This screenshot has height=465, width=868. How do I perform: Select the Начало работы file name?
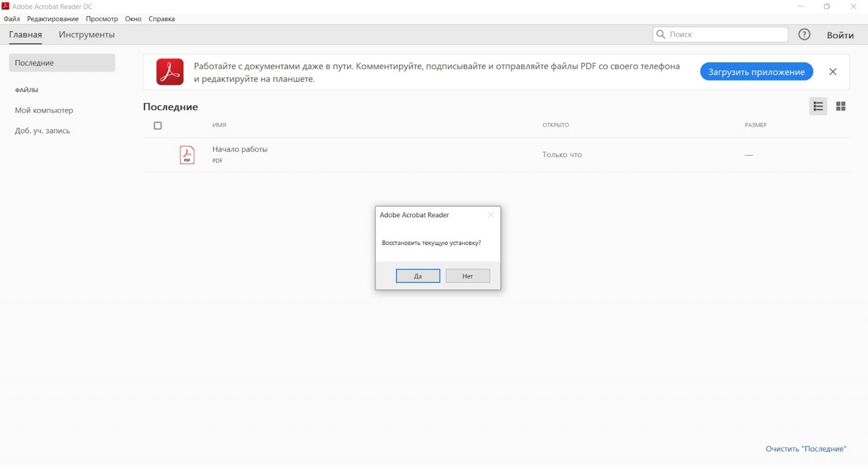click(x=240, y=149)
